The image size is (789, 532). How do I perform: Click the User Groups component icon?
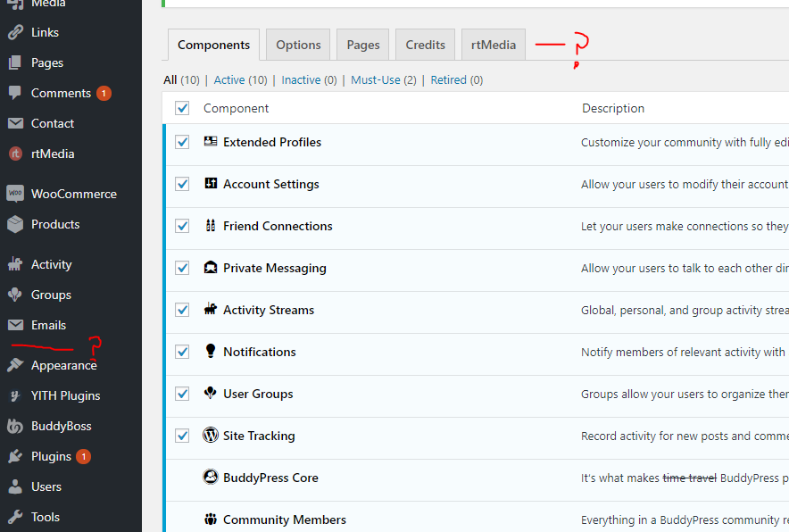pos(211,393)
